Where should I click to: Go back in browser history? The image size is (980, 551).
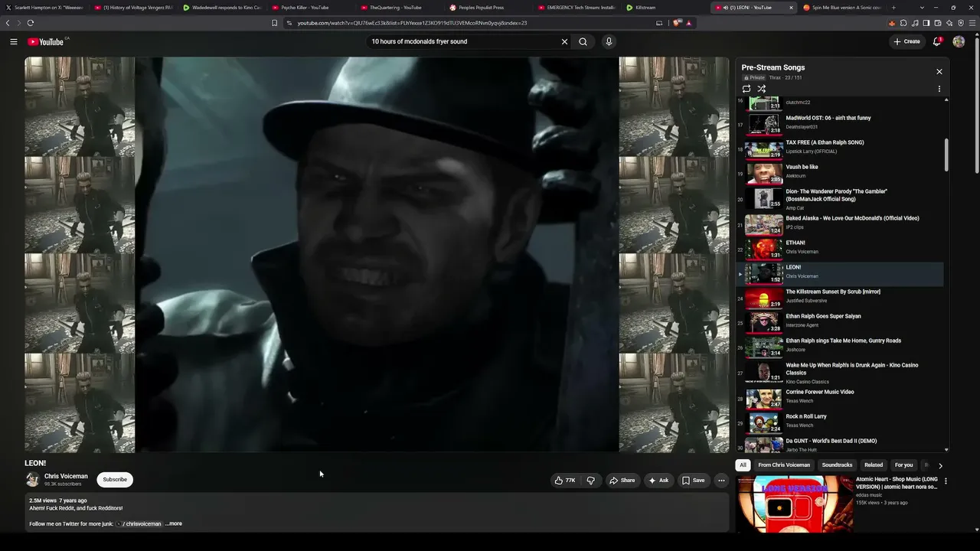tap(8, 23)
